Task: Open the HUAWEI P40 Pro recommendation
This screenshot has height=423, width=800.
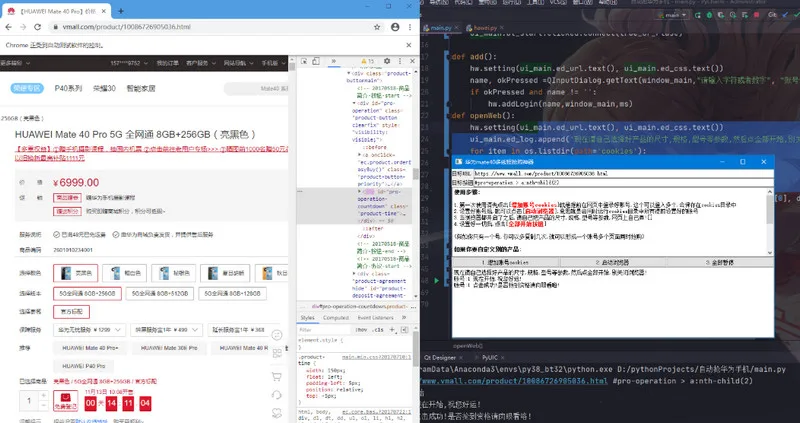Action: click(x=84, y=366)
